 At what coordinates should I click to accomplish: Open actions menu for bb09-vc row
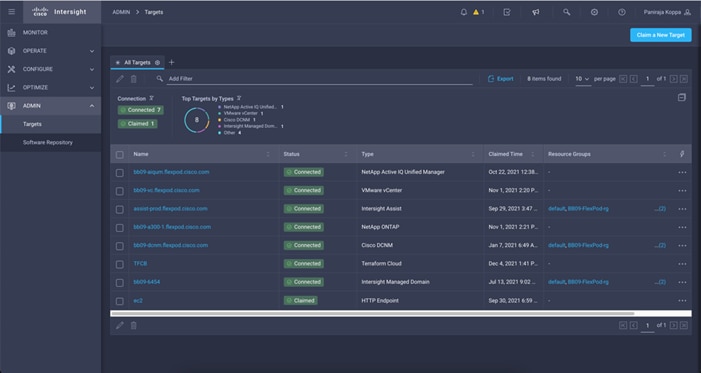point(682,191)
